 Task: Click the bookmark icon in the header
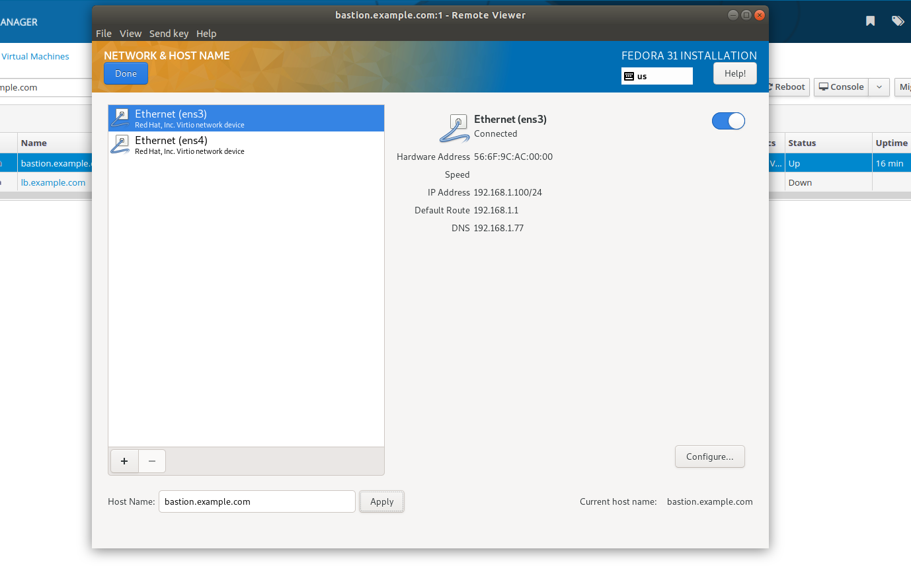pos(871,21)
